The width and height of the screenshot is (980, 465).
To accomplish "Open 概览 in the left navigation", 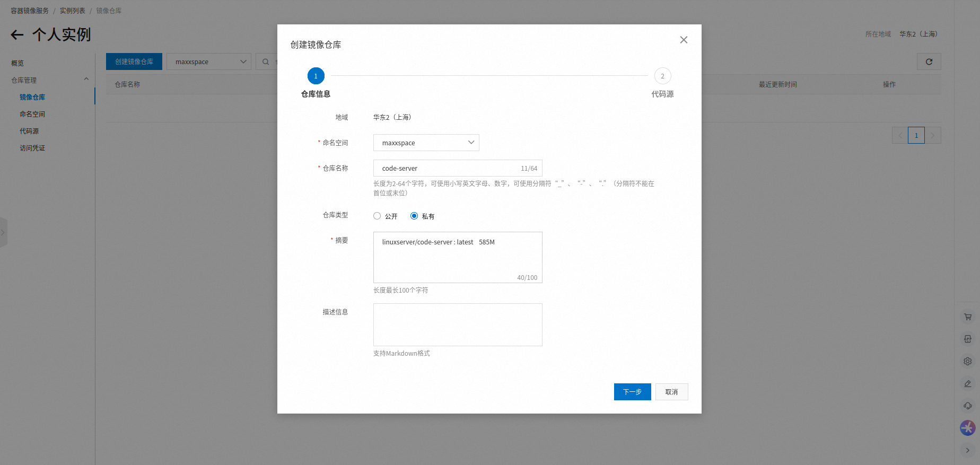I will coord(17,63).
